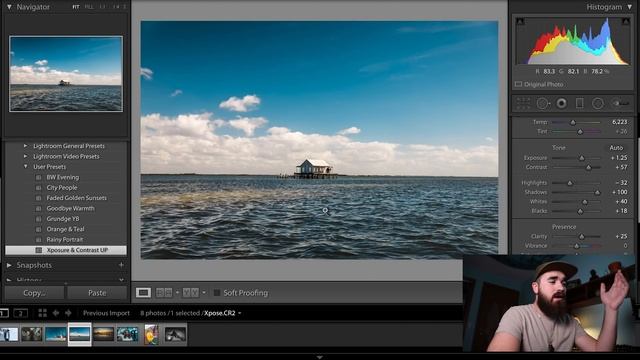
Task: Apply the BW Evening preset
Action: tap(62, 177)
